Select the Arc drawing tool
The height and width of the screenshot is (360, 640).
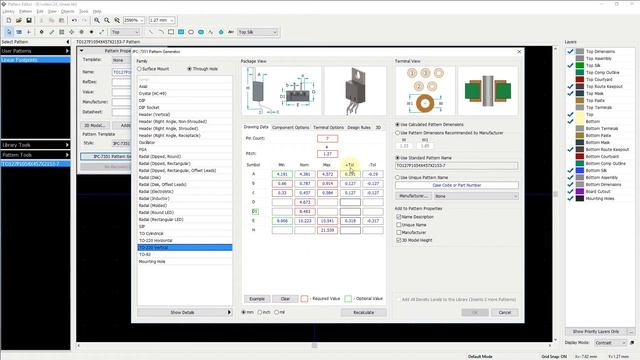point(161,32)
